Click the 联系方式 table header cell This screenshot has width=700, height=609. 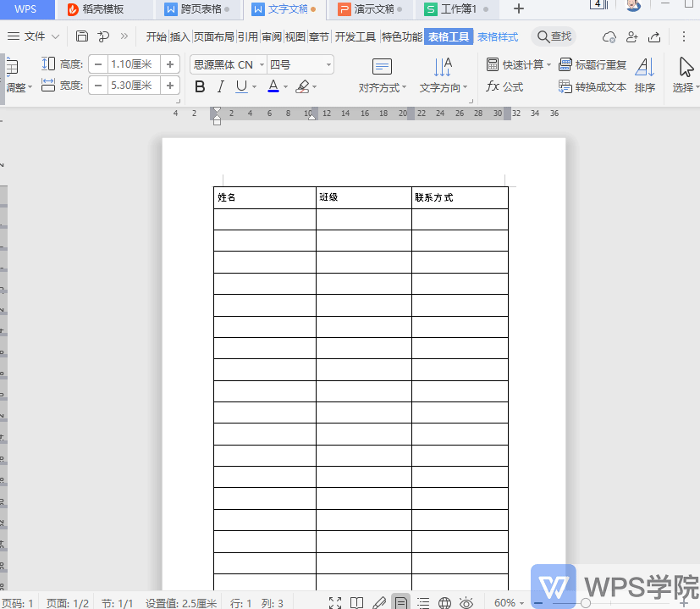(460, 197)
